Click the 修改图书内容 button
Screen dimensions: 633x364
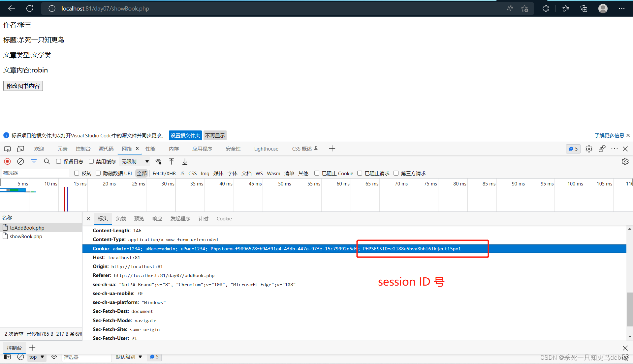point(23,86)
